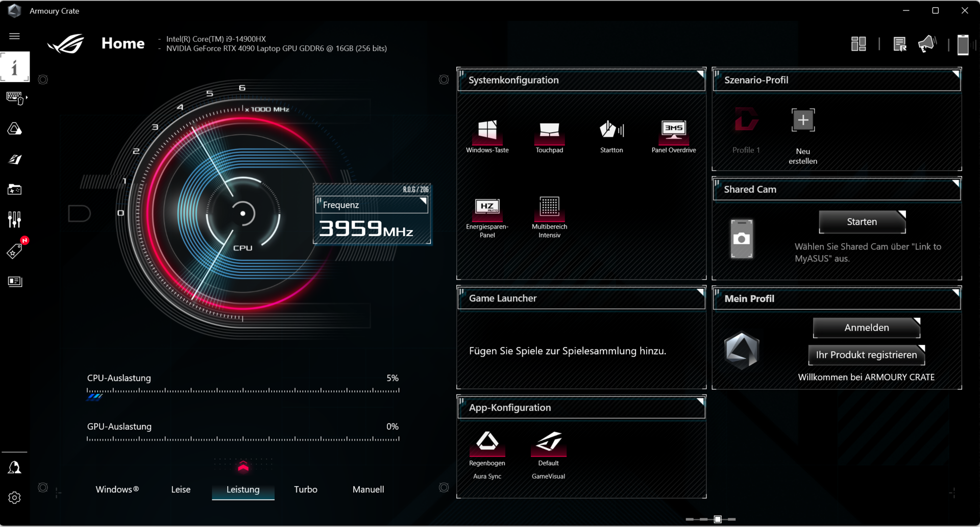Open Settings gear in sidebar
The image size is (980, 527).
(x=14, y=497)
